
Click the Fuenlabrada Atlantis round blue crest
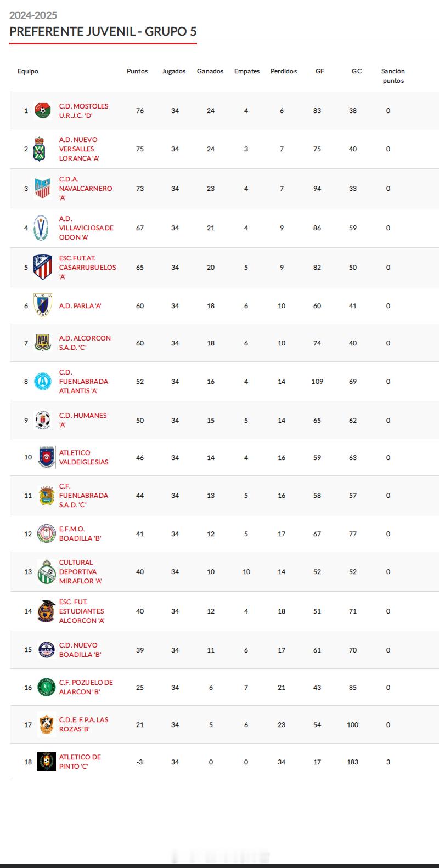43,381
